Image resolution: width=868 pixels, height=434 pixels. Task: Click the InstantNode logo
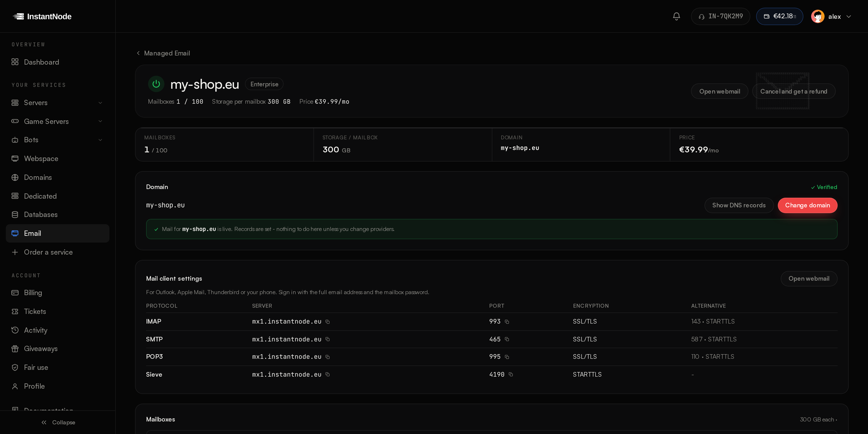tap(42, 16)
